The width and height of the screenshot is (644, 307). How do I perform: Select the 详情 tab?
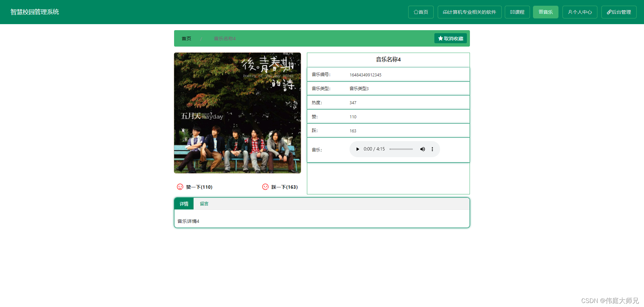(x=184, y=203)
